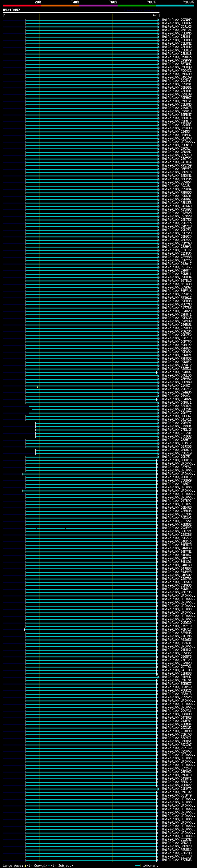
Task: Select the UniRef100_B6F294 label
Action: click(x=177, y=410)
